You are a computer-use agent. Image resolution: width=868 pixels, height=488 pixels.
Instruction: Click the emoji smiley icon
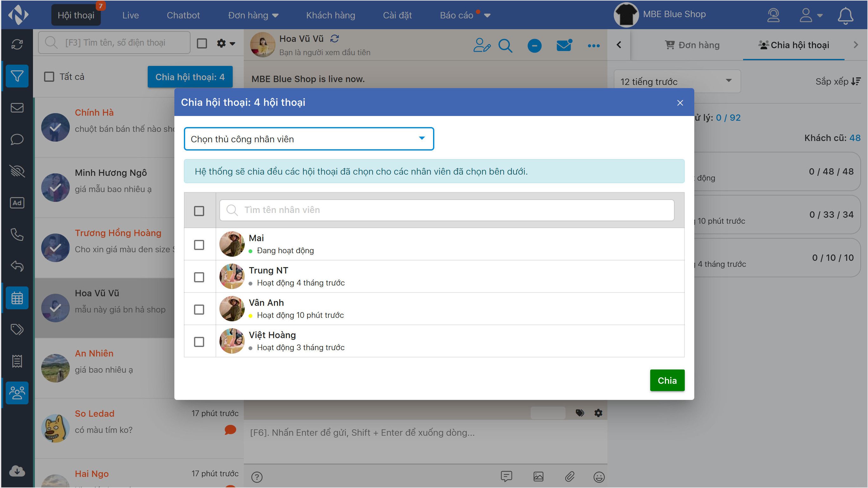click(599, 477)
